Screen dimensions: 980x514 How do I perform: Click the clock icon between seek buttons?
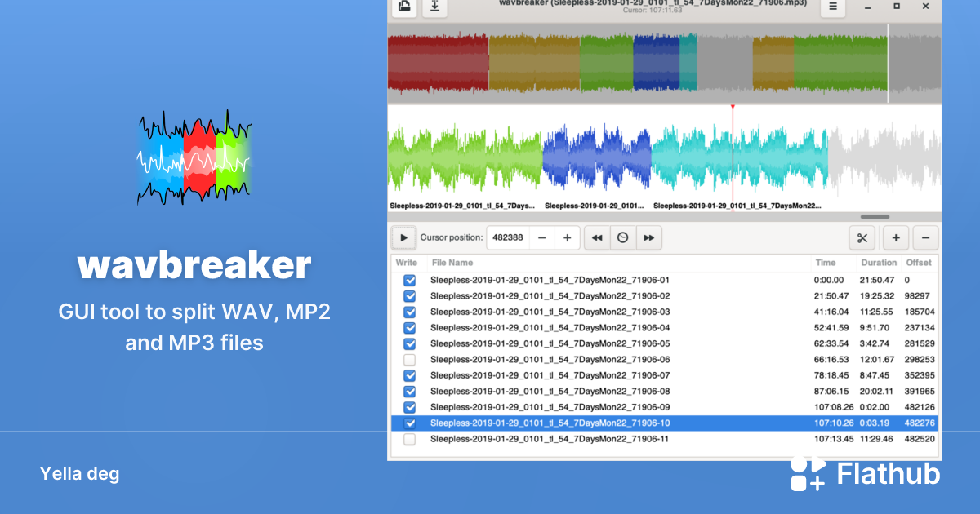coord(623,237)
